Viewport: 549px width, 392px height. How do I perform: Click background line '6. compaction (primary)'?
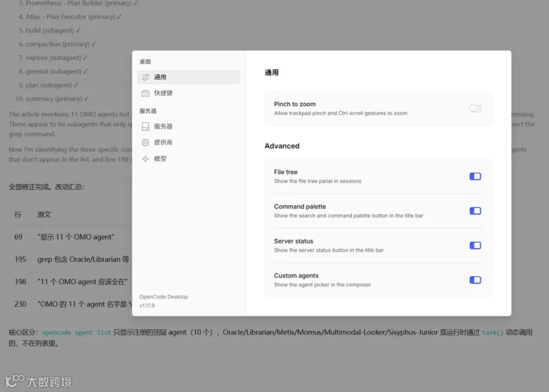point(57,44)
